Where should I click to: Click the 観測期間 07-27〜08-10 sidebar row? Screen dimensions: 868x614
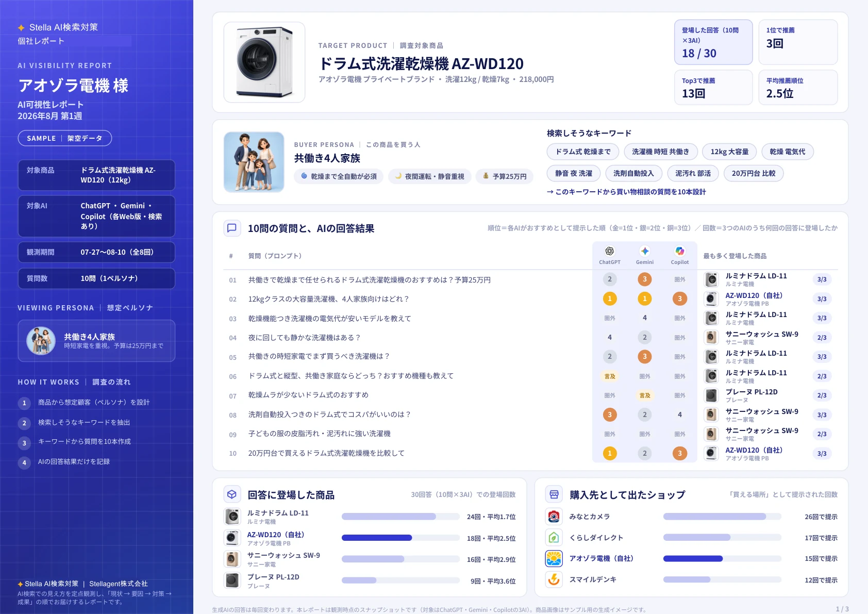96,252
